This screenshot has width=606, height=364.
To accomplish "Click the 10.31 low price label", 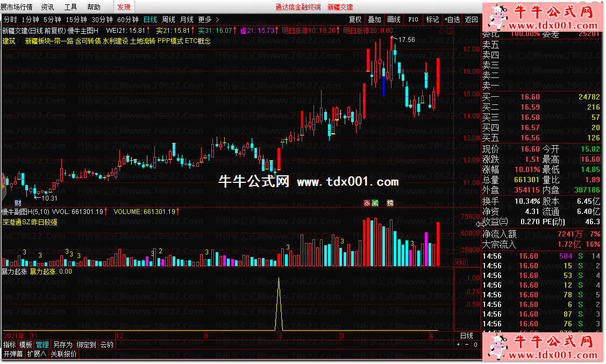I will (49, 198).
